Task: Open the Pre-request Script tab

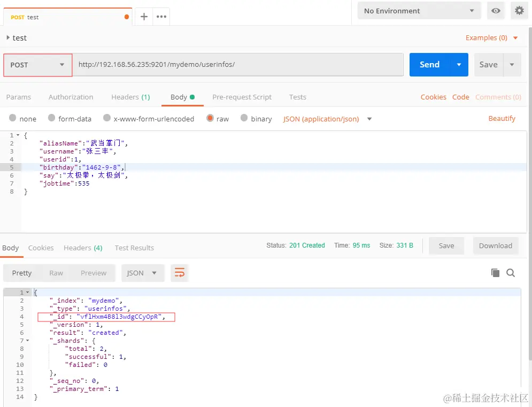Action: (x=242, y=97)
